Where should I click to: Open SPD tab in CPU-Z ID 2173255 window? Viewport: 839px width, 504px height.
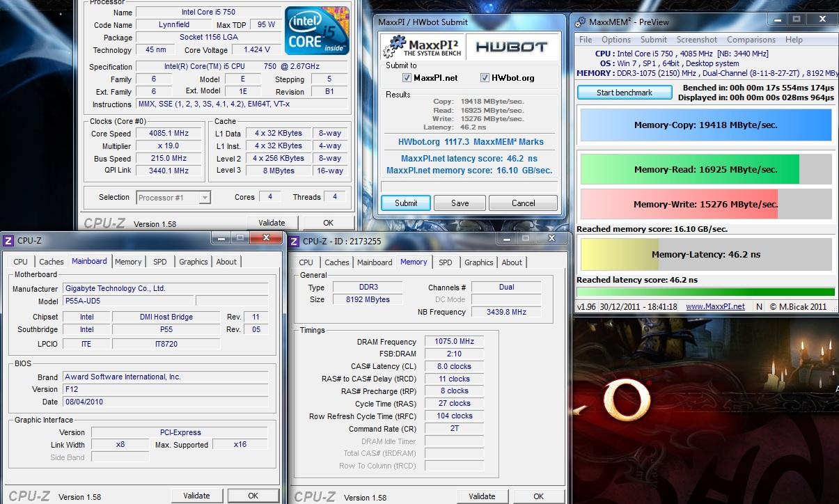point(446,262)
